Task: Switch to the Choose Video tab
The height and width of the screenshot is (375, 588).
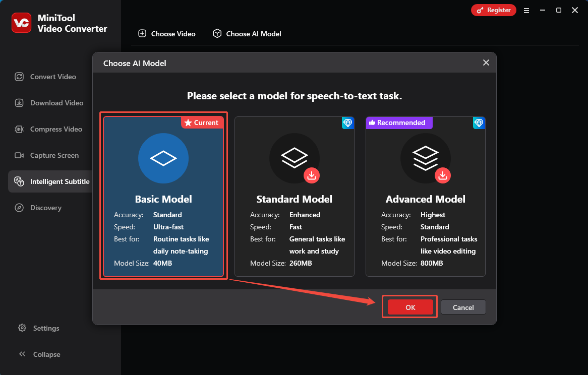Action: tap(167, 34)
